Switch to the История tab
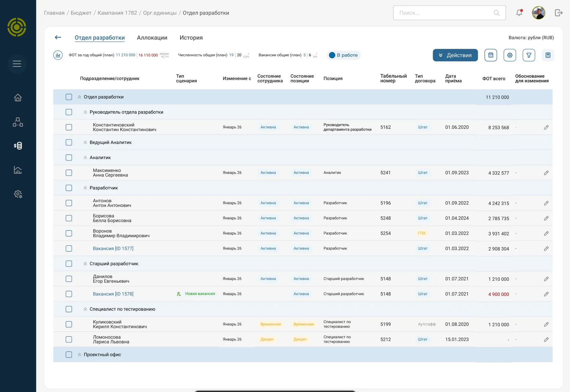The image size is (570, 392). click(x=191, y=38)
